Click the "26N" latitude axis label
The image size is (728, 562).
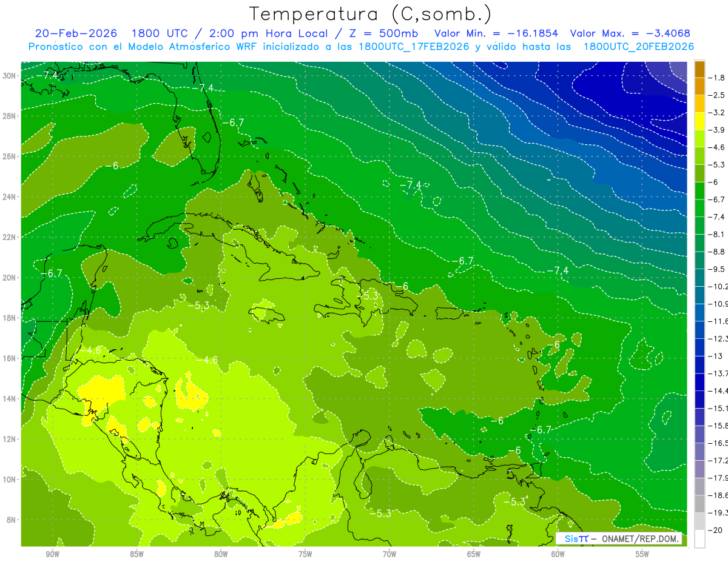tap(9, 156)
